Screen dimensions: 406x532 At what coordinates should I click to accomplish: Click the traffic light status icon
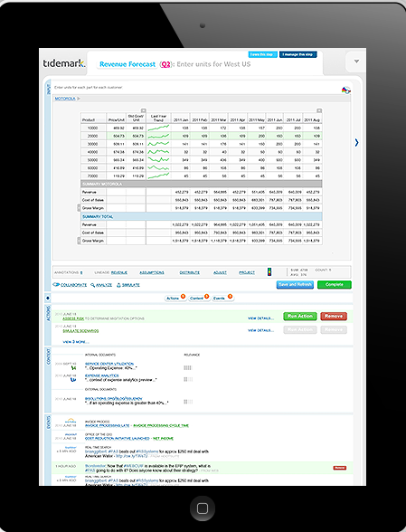(x=269, y=271)
